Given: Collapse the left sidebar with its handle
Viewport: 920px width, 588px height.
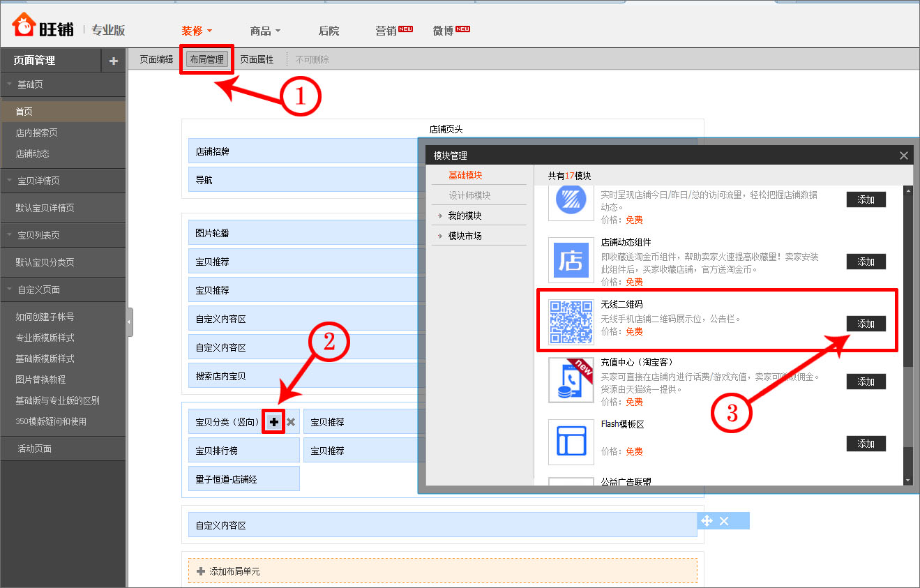Looking at the screenshot, I should point(130,322).
